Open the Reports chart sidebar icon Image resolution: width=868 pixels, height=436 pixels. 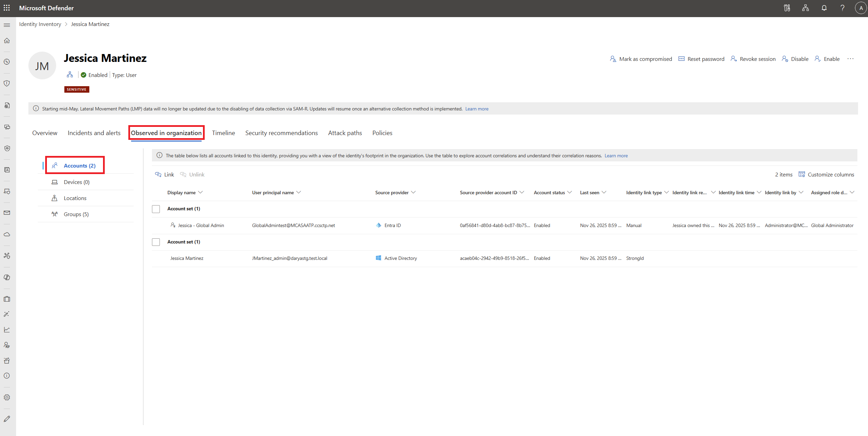(x=7, y=330)
